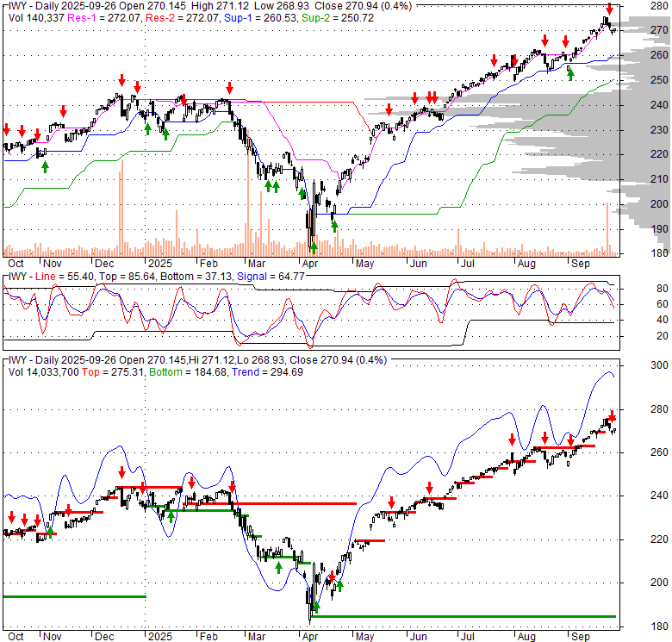Click the 'Jul' month label under the top chart
This screenshot has width=672, height=642.
pyautogui.click(x=467, y=264)
